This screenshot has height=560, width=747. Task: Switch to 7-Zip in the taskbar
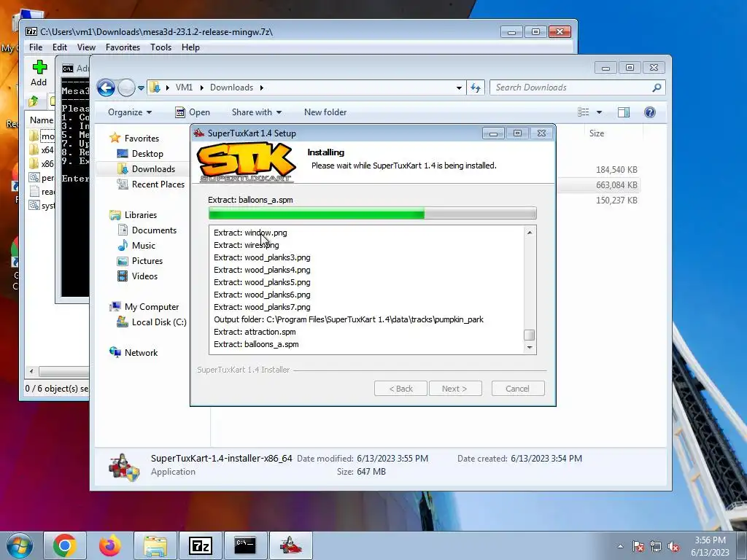[201, 545]
